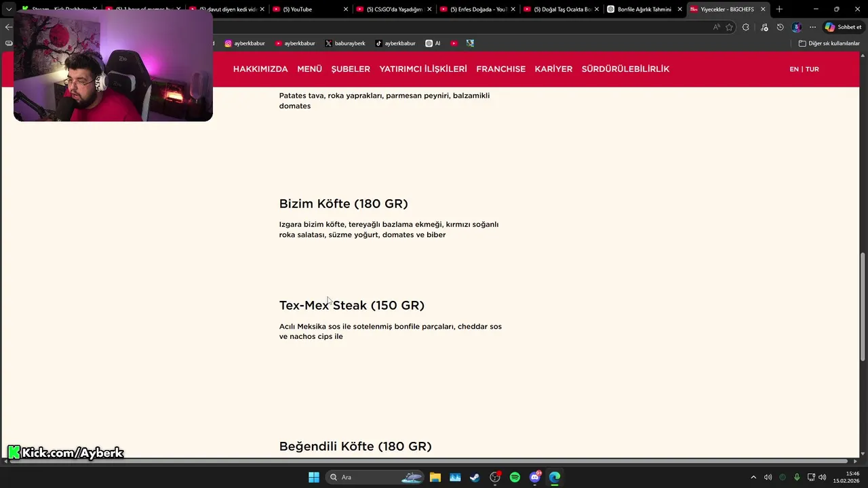
Task: Open the browser settings and more menu
Action: coord(812,27)
